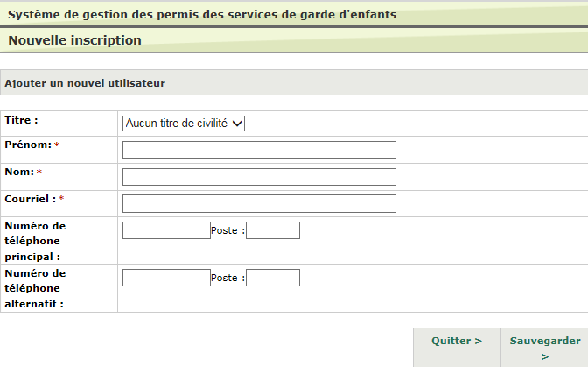Screen dimensions: 588x367
Task: Click the Nom field label
Action: click(x=19, y=172)
